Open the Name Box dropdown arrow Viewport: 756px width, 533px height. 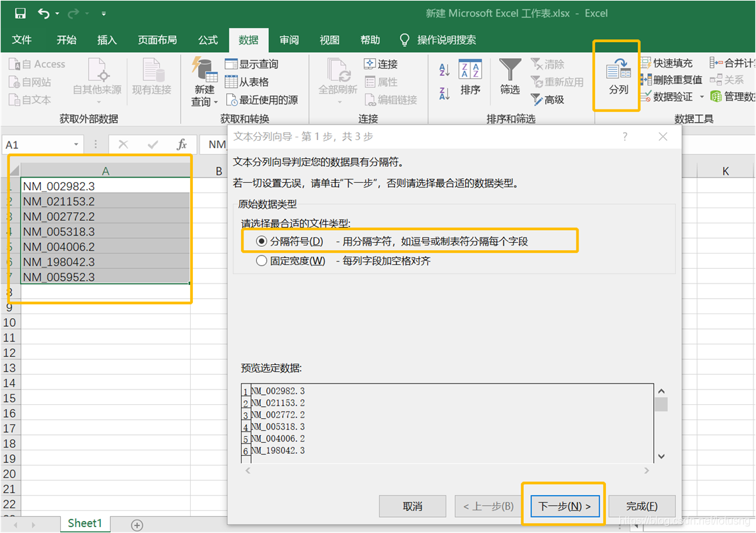(x=76, y=145)
